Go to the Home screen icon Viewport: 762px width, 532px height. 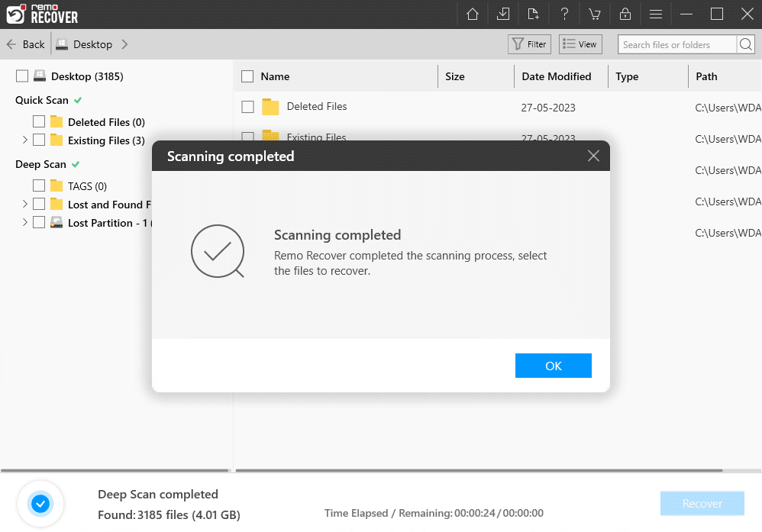click(473, 14)
